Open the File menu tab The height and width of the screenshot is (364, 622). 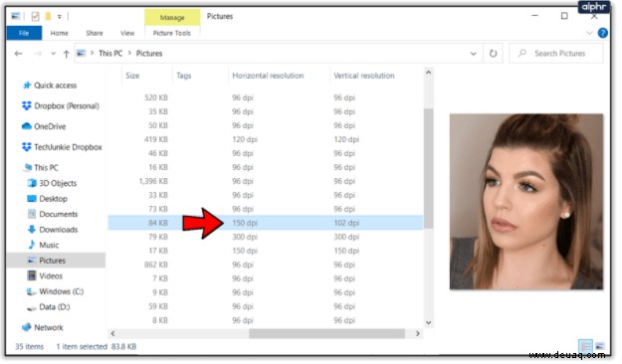click(x=24, y=33)
